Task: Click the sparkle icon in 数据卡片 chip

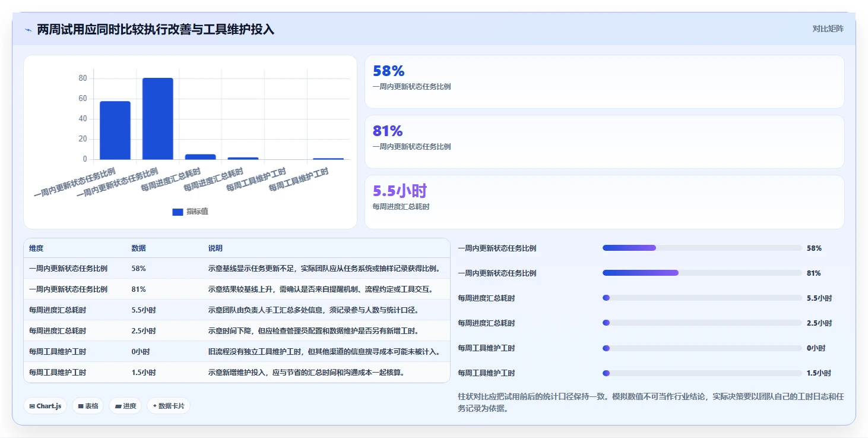Action: click(155, 406)
